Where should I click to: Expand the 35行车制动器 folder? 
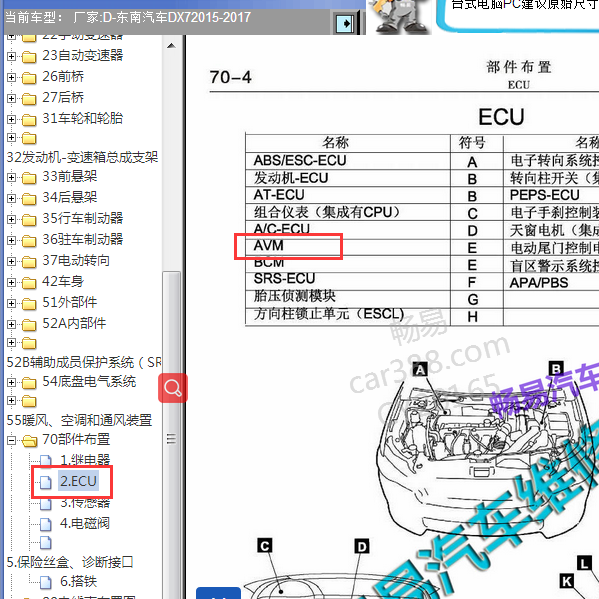[x=11, y=220]
